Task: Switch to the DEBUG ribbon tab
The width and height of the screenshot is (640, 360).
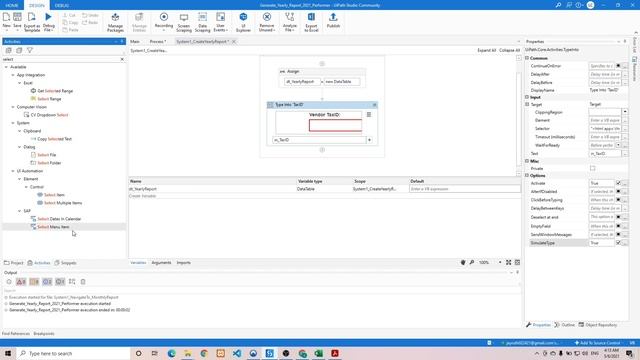Action: coord(62,5)
